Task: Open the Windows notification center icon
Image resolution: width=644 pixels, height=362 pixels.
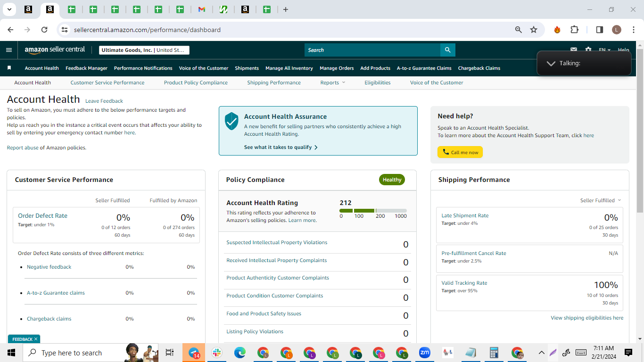Action: coord(628,353)
